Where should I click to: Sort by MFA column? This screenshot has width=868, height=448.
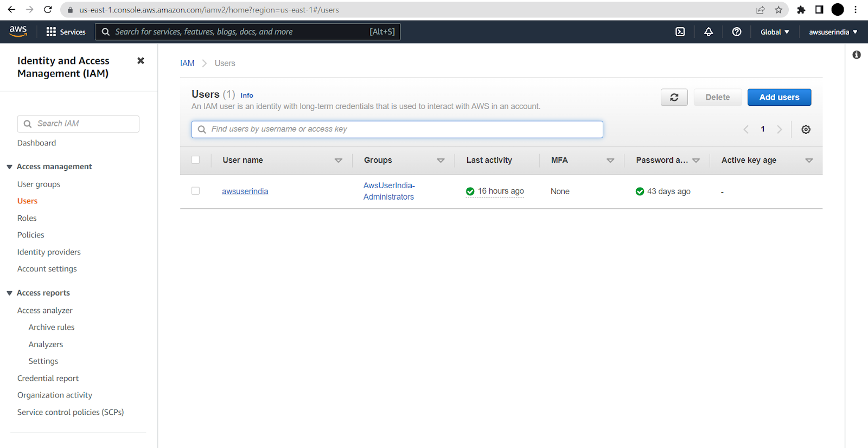(610, 161)
